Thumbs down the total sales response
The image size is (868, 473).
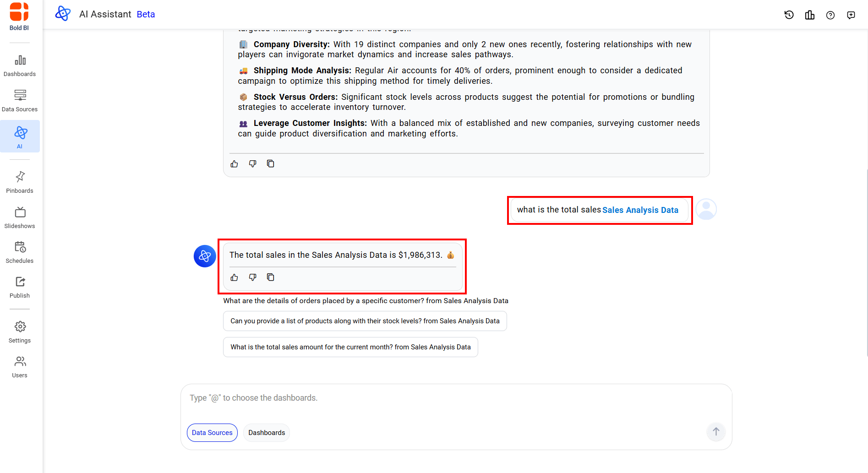[252, 277]
